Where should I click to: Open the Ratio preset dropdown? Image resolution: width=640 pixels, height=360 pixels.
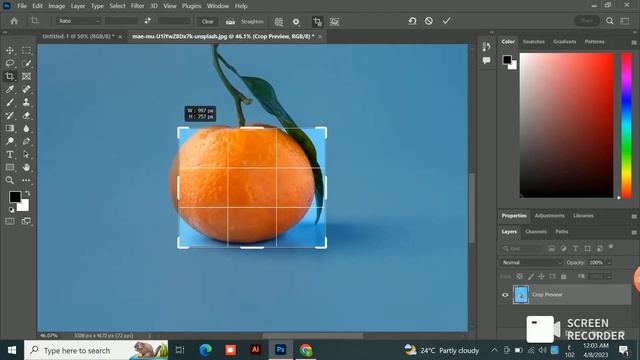78,21
